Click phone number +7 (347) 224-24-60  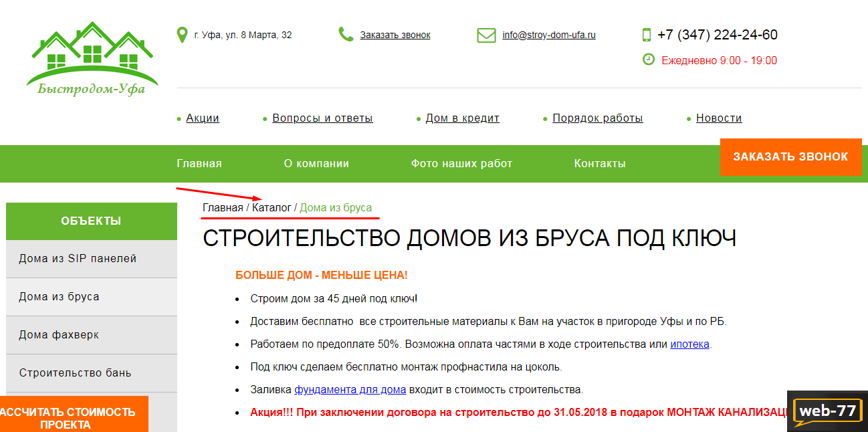[718, 35]
